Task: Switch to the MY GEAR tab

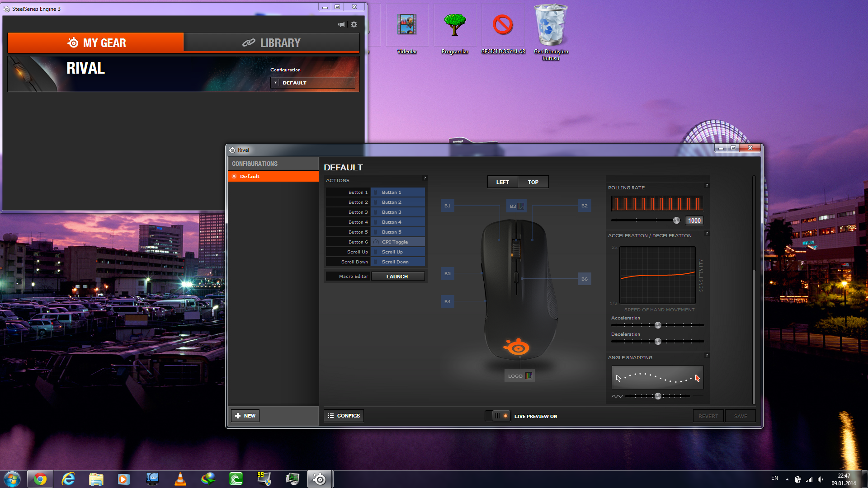Action: click(x=96, y=43)
